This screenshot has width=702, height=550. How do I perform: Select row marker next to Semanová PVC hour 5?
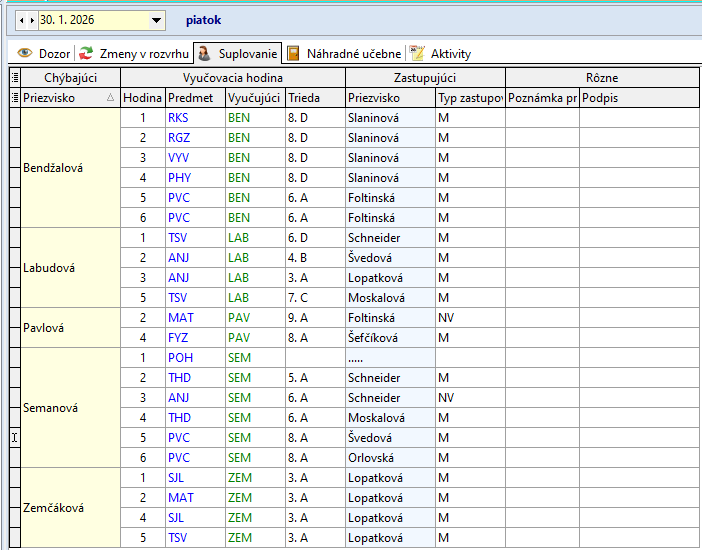14,438
